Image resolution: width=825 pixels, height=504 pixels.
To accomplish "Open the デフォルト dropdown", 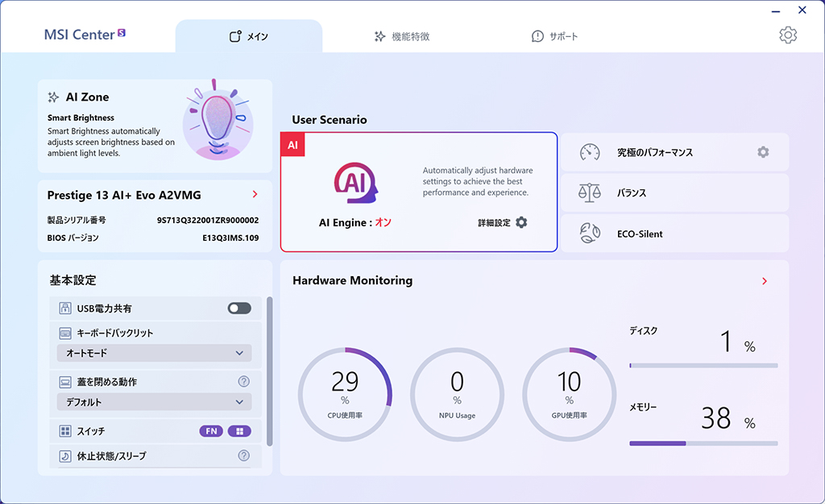I will [154, 402].
